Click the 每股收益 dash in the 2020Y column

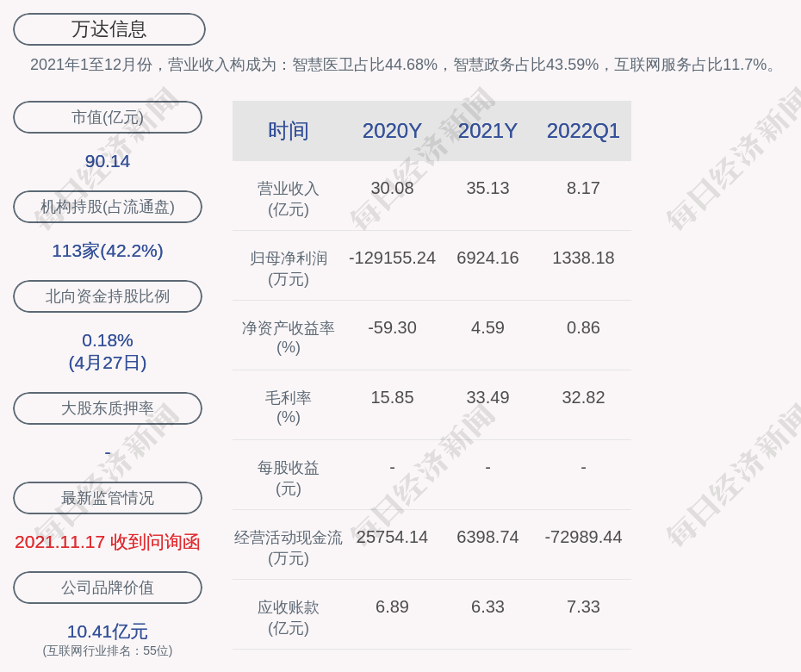[x=392, y=467]
